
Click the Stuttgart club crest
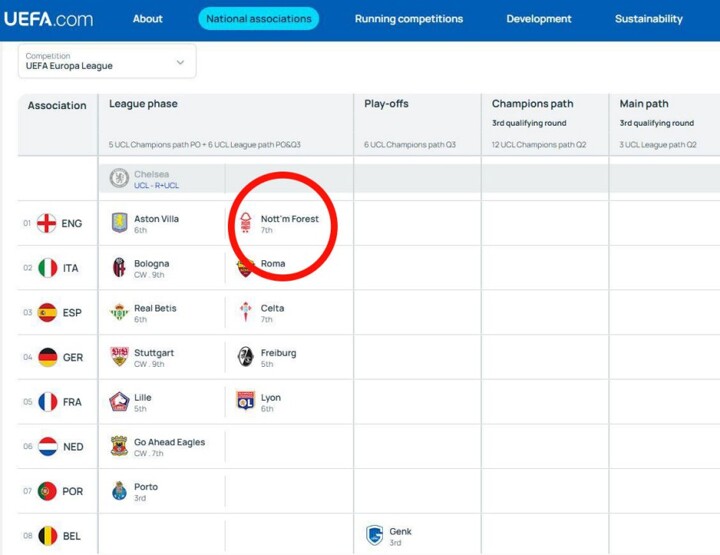pos(119,357)
